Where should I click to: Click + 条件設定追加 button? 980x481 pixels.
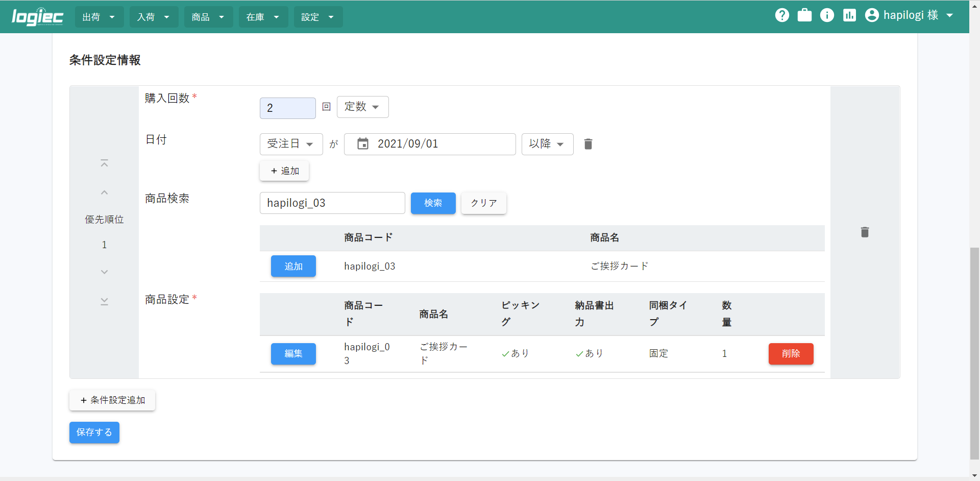[112, 400]
